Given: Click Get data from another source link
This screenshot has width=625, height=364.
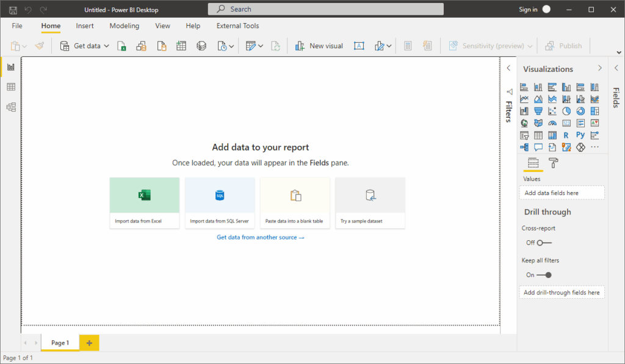Looking at the screenshot, I should coord(260,237).
